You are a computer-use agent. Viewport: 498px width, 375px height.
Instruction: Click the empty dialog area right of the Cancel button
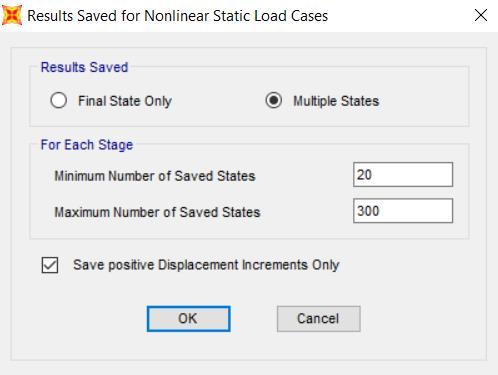[x=422, y=319]
